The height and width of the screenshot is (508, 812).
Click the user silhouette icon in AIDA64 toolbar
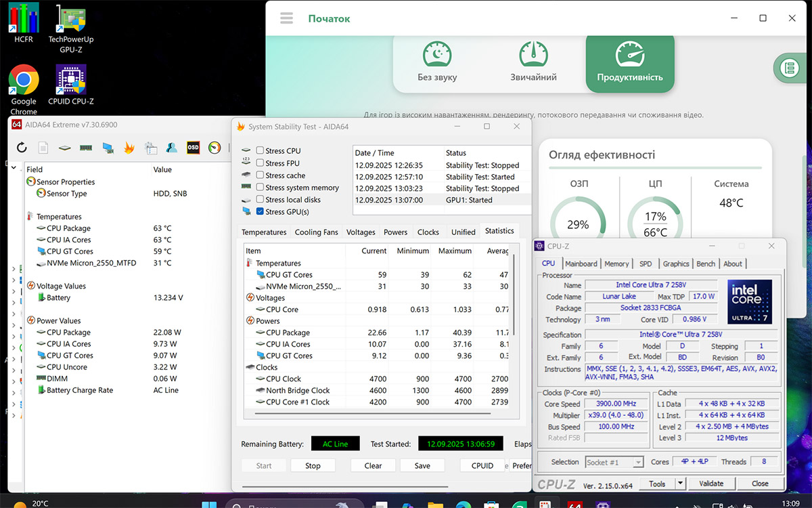click(x=172, y=147)
